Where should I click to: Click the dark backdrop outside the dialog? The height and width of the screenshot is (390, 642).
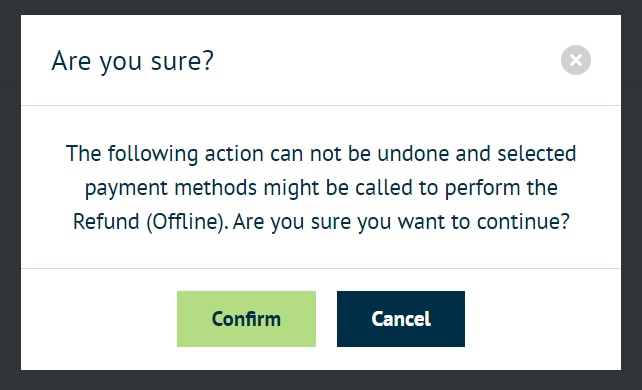click(x=10, y=205)
